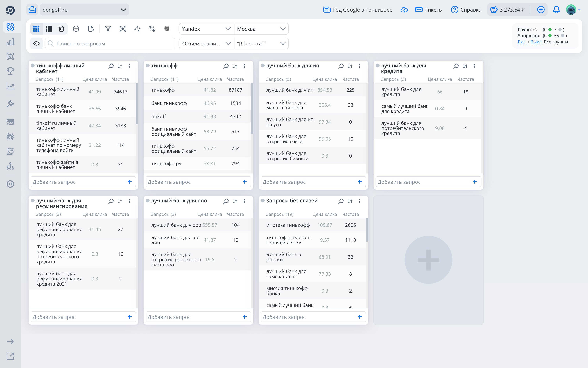Click scrollbar of Запросы без связей group
Image resolution: width=588 pixels, height=368 pixels.
367,230
